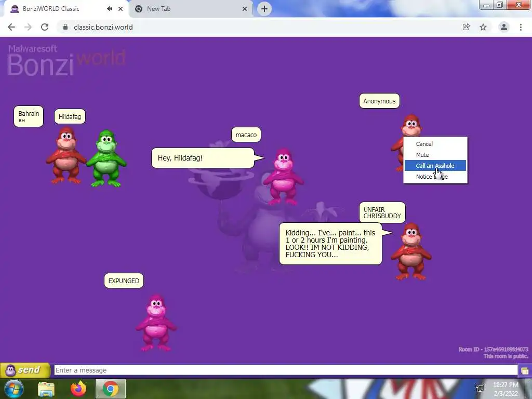
Task: Click the Enter a message field
Action: pos(286,370)
